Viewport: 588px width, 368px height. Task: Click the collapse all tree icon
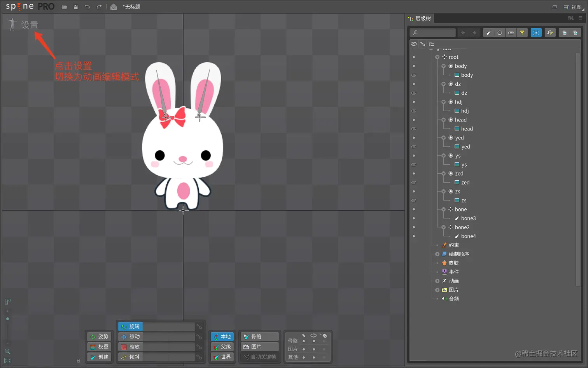[x=564, y=33]
